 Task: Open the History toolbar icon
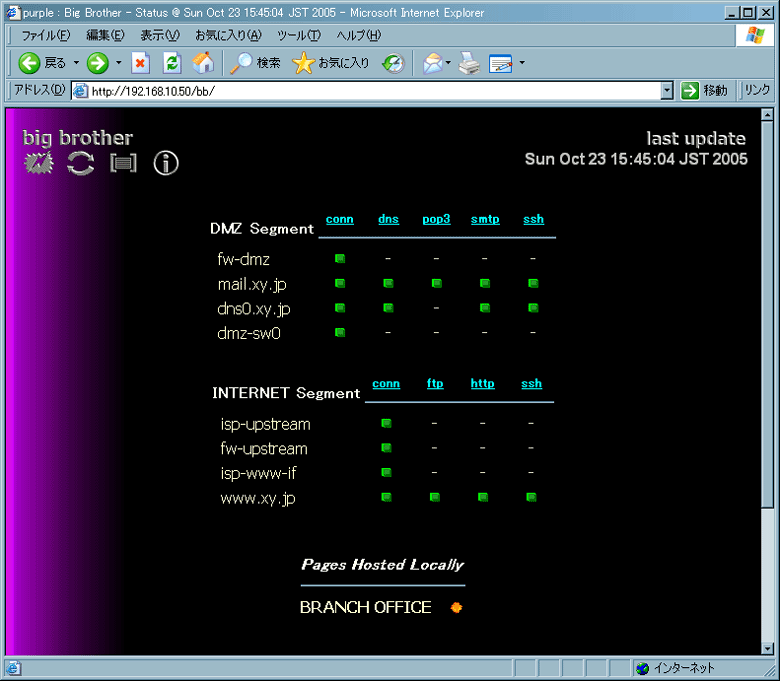[393, 63]
